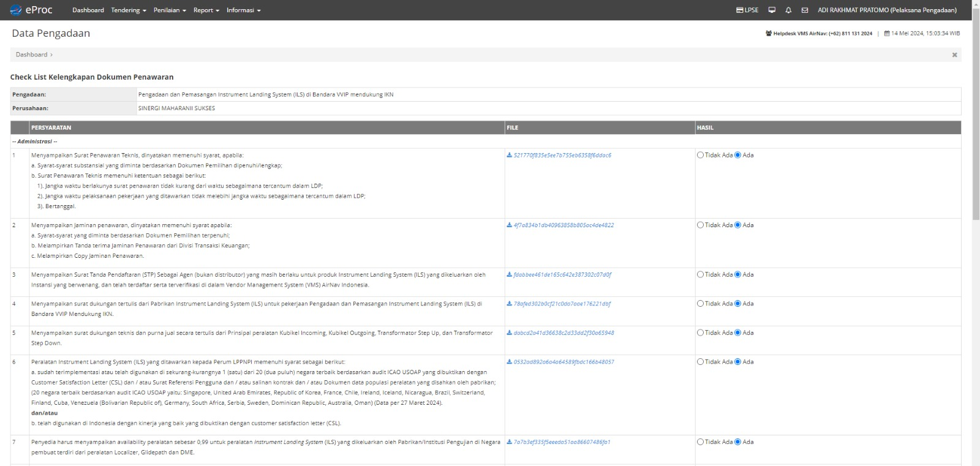Select 'Ada' radio for requirement 3

coord(737,275)
